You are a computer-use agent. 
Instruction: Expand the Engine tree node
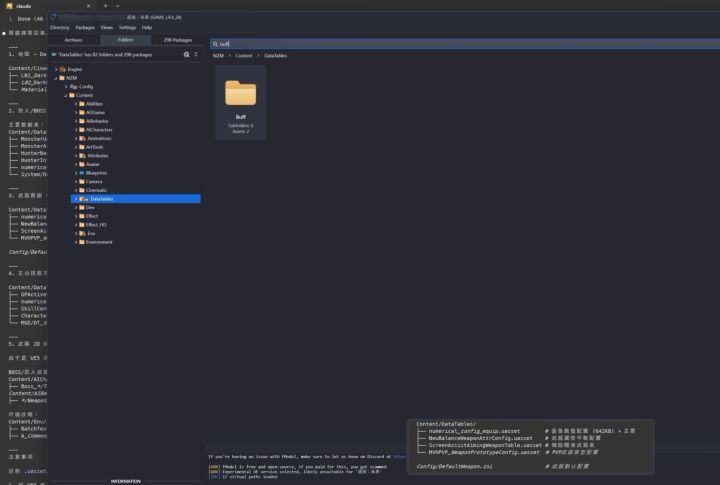tap(56, 69)
